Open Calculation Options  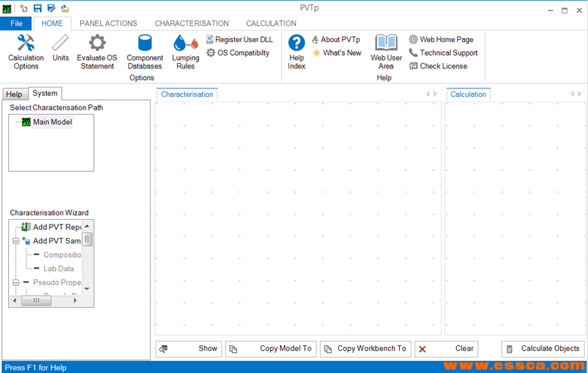[x=26, y=52]
